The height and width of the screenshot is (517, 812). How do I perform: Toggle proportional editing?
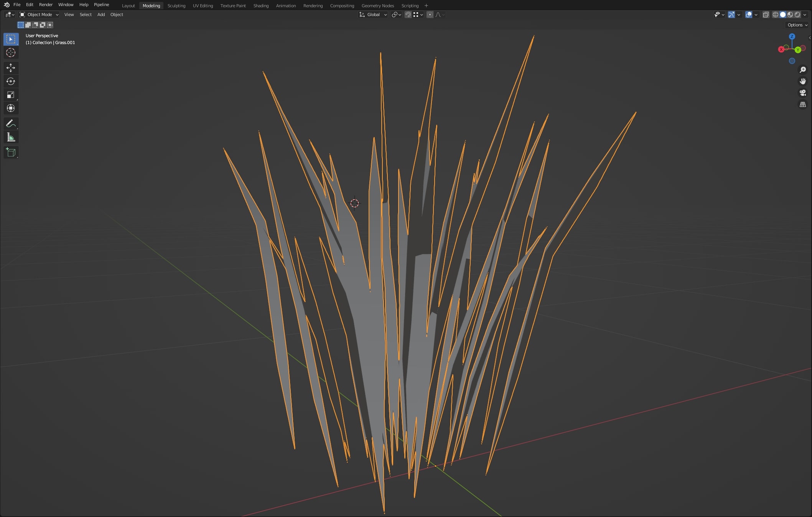pos(430,15)
